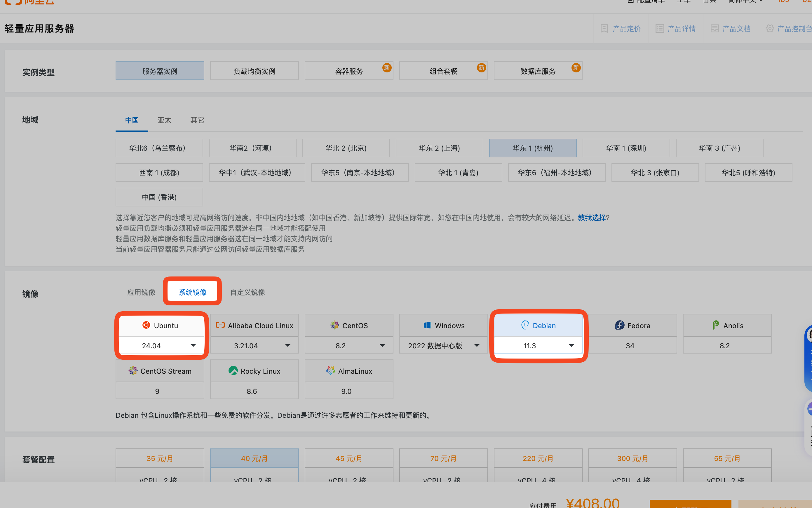Switch to the 应用镜像 tab
Screen dimensions: 812x508
pos(141,292)
